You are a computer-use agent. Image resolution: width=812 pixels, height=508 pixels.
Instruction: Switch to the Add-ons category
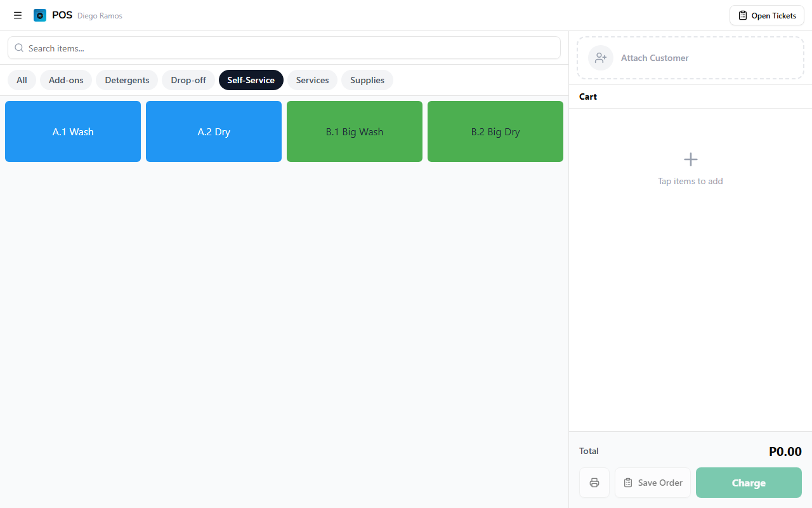66,80
